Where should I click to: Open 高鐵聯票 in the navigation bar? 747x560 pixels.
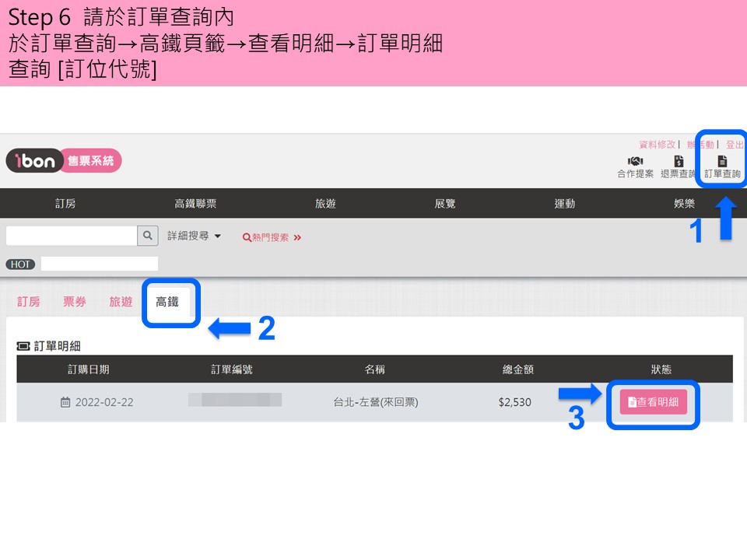[195, 204]
